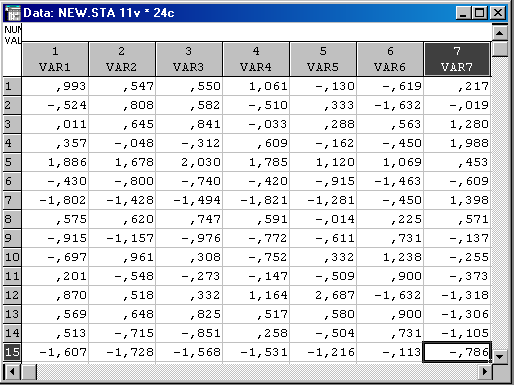Click the vertical scrollbar down arrow
Viewport: 514px width, 385px height.
(500, 356)
